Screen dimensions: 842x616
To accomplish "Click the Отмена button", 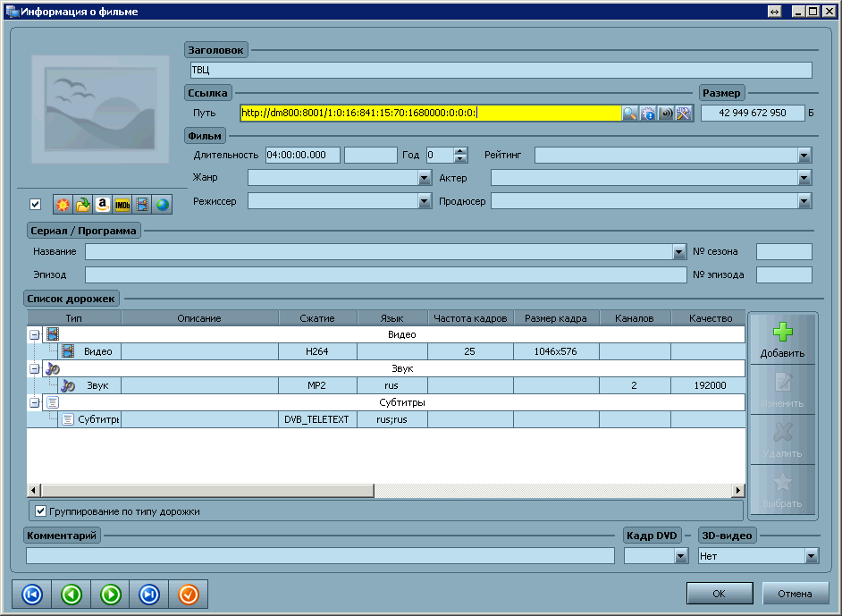I will [x=795, y=594].
